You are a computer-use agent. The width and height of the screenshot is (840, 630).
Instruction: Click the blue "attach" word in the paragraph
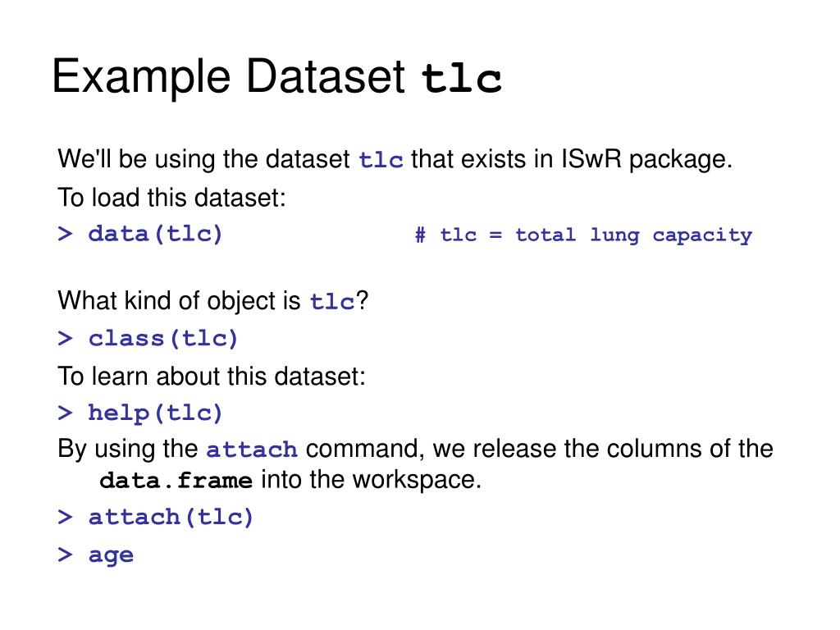[252, 450]
